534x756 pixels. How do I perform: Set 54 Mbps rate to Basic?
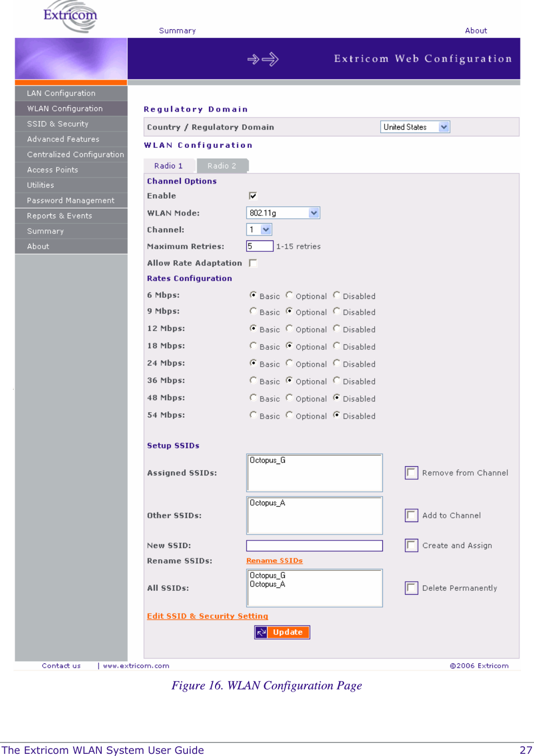(253, 415)
